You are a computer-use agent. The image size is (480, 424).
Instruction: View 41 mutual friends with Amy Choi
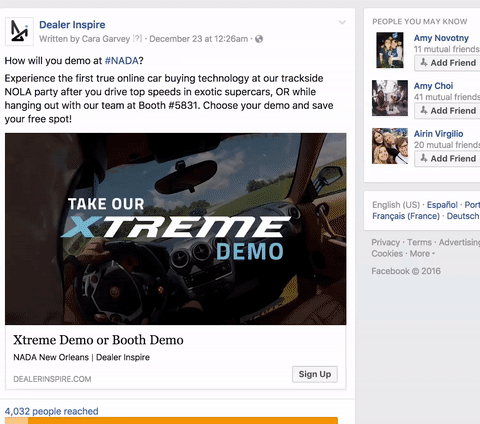point(447,97)
